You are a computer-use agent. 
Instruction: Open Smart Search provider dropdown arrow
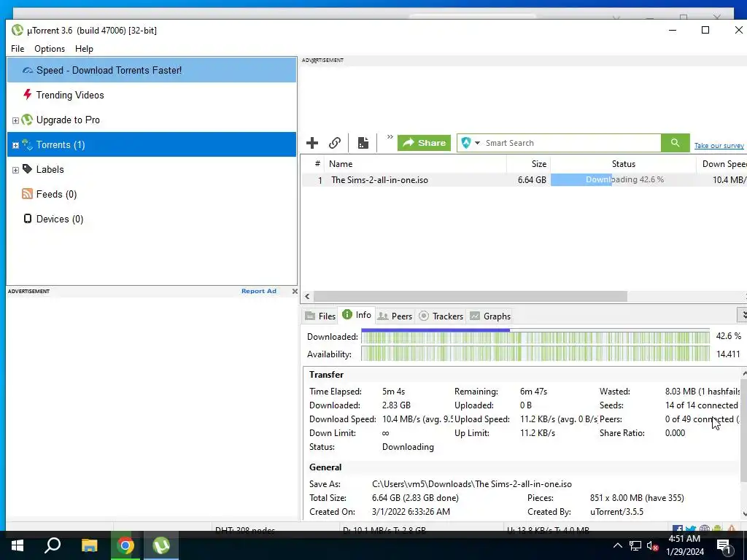pyautogui.click(x=477, y=143)
